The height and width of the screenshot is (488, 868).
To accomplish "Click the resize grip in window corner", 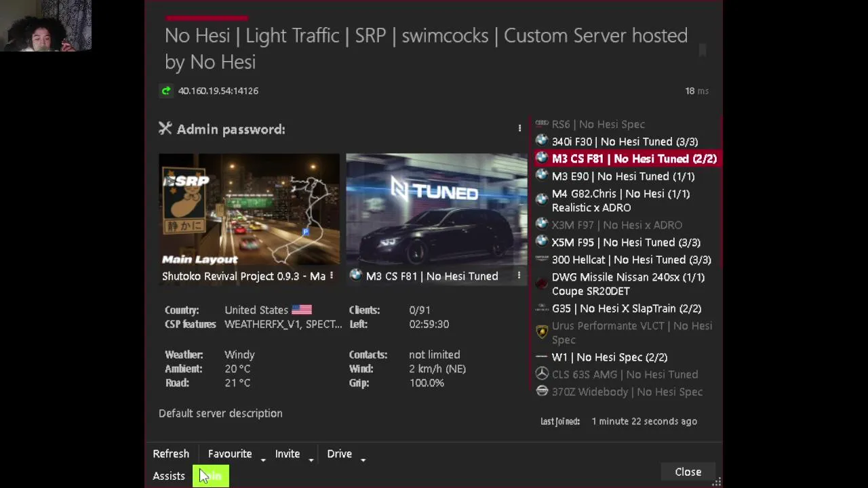I will pos(716,481).
